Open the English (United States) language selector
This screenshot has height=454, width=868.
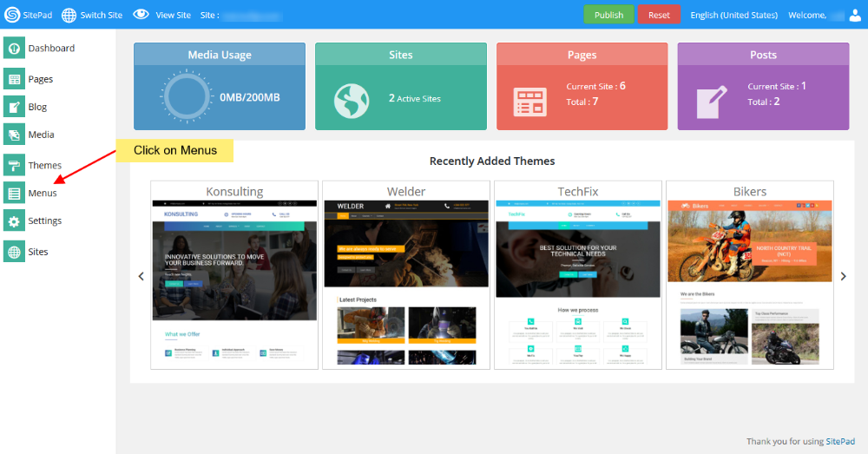(x=734, y=15)
